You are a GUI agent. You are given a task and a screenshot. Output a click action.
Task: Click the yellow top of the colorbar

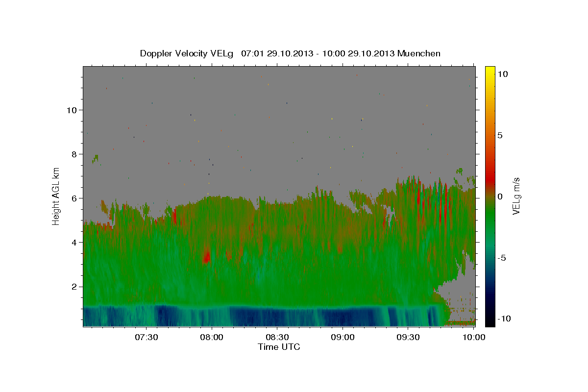(490, 72)
